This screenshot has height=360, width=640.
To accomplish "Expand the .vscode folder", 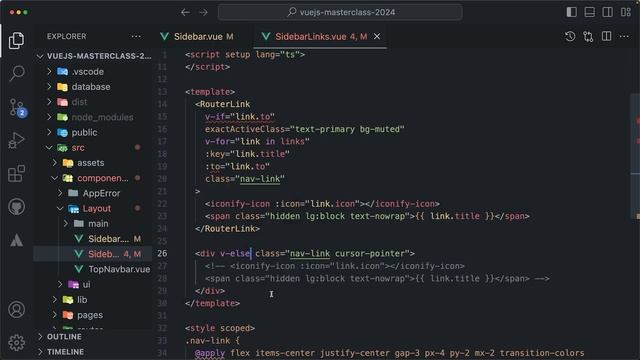I will click(x=93, y=71).
